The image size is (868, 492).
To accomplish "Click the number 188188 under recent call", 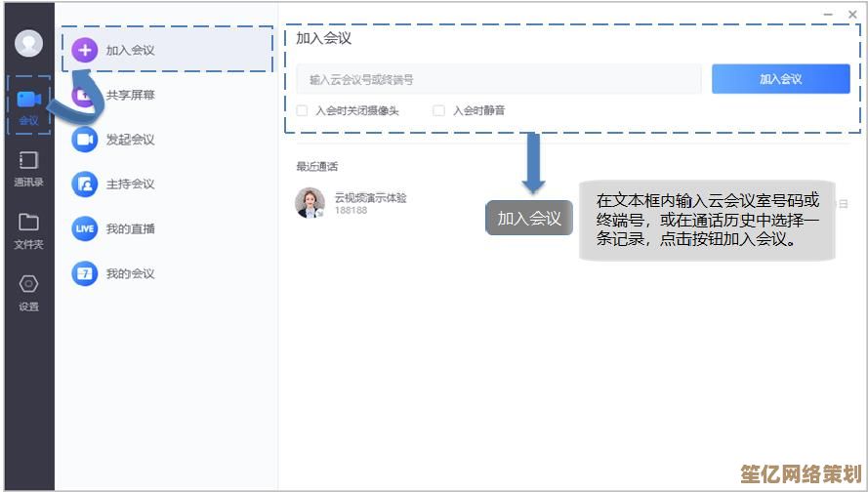I will (351, 210).
